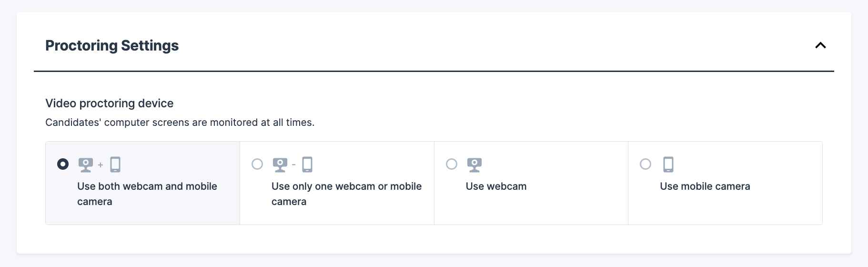Select the both webcam and mobile radio button
The width and height of the screenshot is (868, 267).
tap(63, 164)
